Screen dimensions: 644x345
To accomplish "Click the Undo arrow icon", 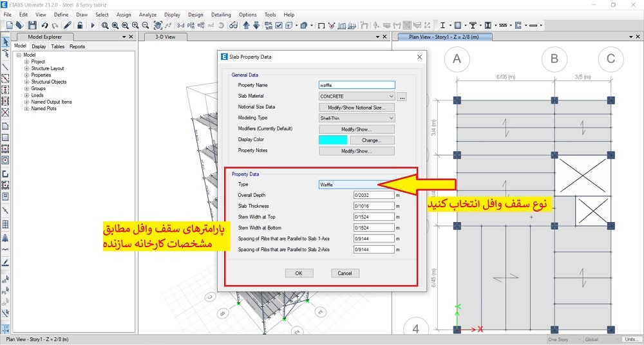I will [45, 25].
